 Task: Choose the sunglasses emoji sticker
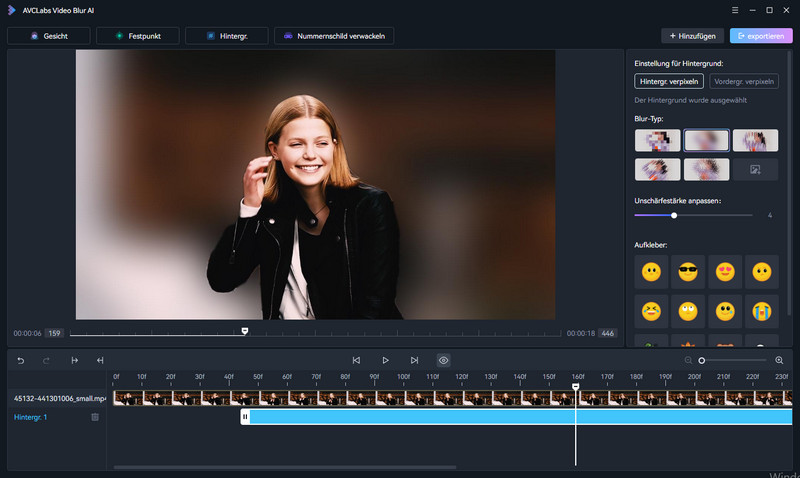(688, 272)
